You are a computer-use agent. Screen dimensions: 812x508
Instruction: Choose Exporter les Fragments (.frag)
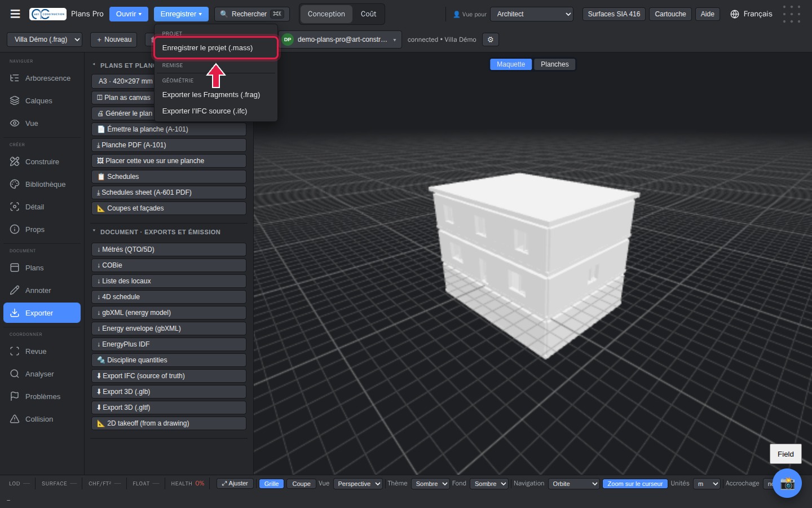point(216,95)
